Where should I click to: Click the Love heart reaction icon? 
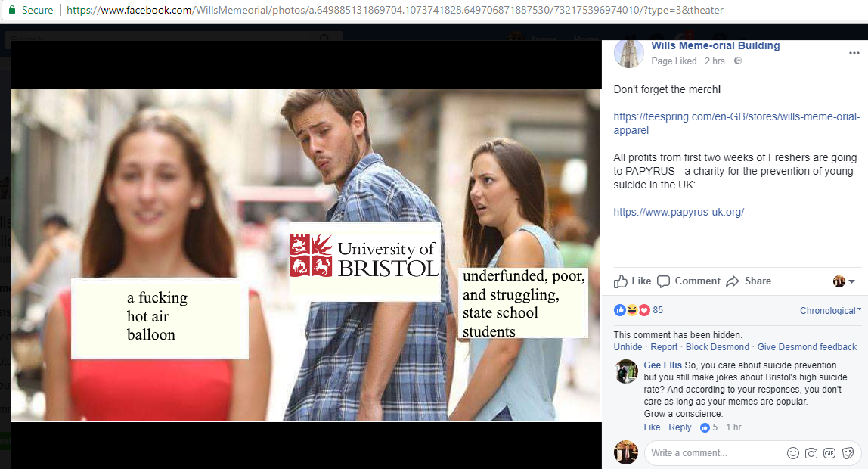tap(643, 310)
